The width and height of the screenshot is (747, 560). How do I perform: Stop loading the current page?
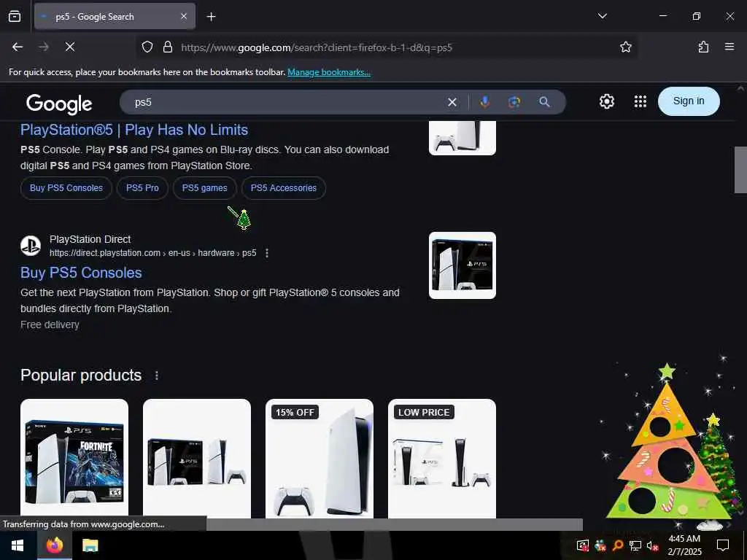pyautogui.click(x=69, y=47)
